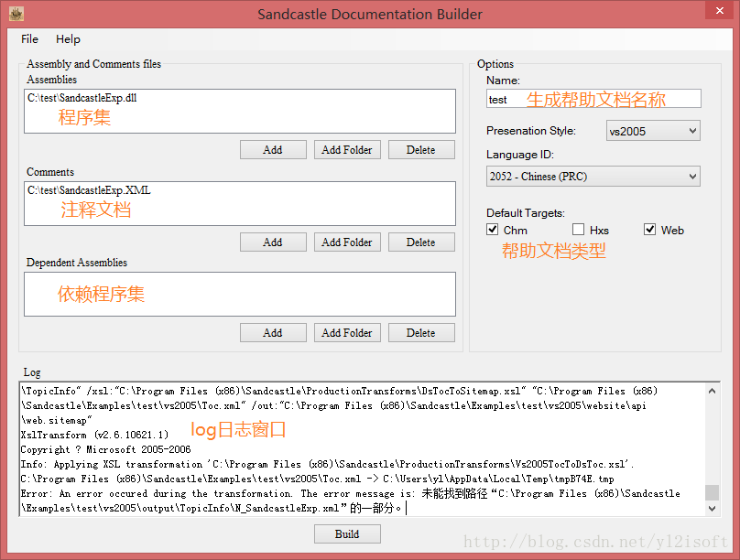Click the Error: An error occured log line
740x560 pixels.
point(350,501)
